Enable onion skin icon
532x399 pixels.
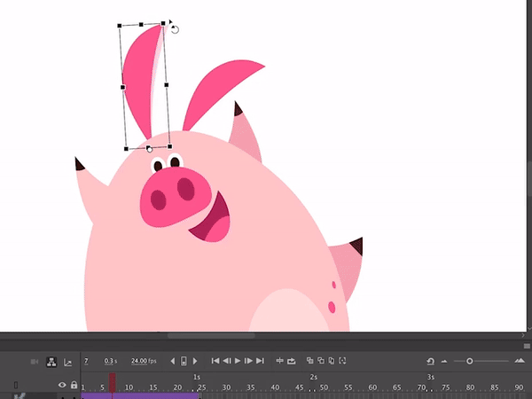[309, 361]
